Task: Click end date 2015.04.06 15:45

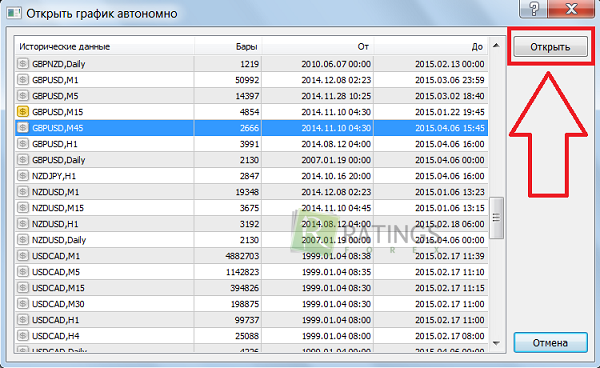Action: pyautogui.click(x=450, y=128)
